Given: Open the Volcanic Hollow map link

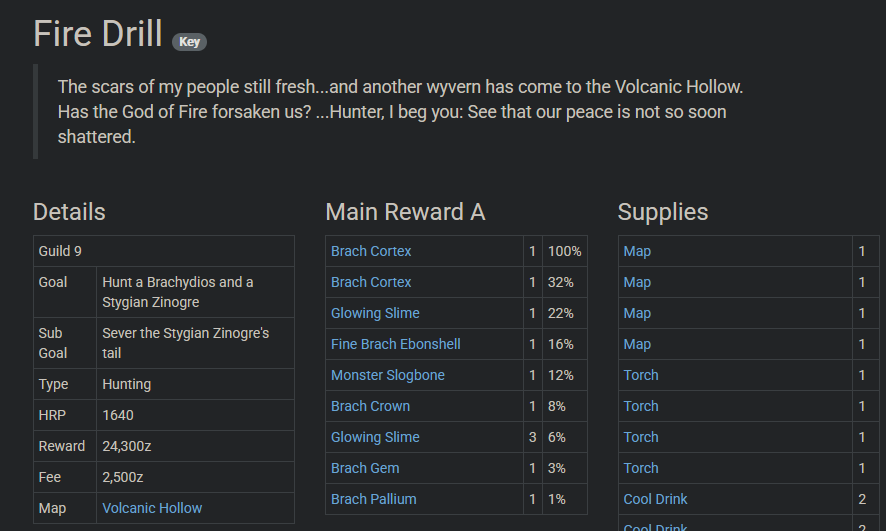Looking at the screenshot, I should coord(152,508).
